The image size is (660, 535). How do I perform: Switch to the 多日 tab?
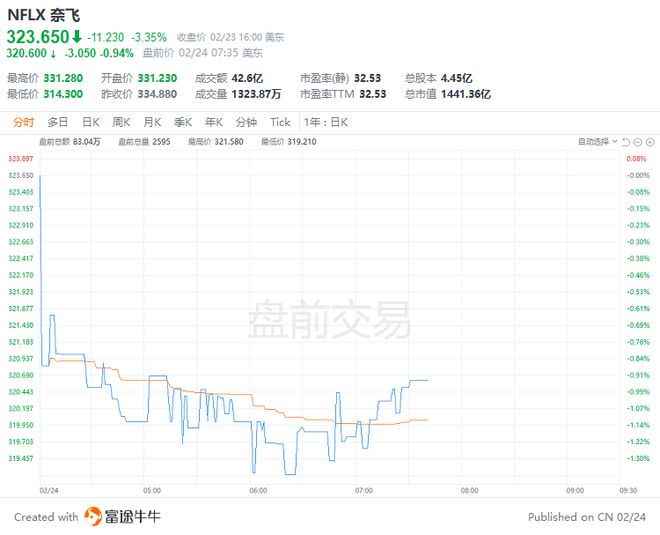tap(56, 122)
